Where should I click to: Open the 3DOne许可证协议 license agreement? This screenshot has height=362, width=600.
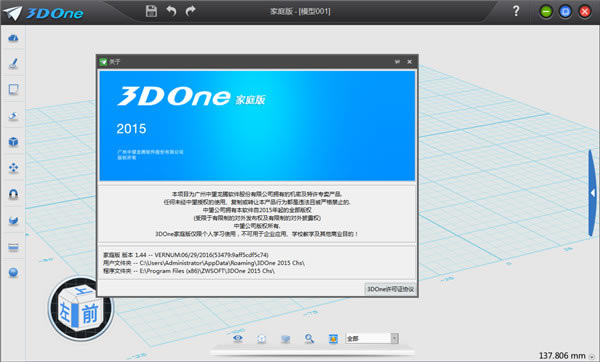point(390,289)
